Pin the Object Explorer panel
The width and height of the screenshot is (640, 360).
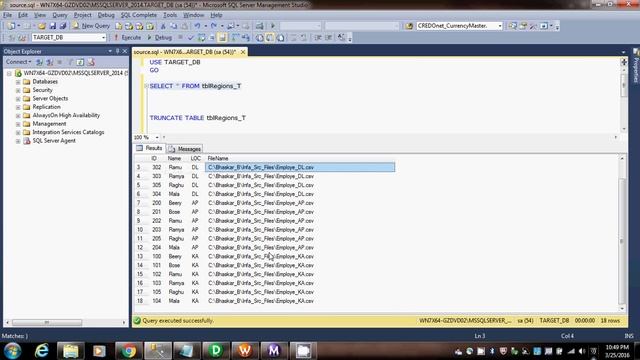[118, 51]
